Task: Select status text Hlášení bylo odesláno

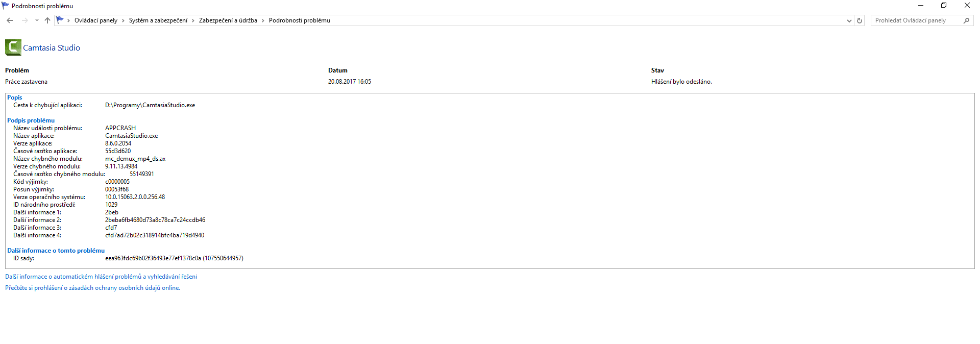Action: pyautogui.click(x=681, y=82)
